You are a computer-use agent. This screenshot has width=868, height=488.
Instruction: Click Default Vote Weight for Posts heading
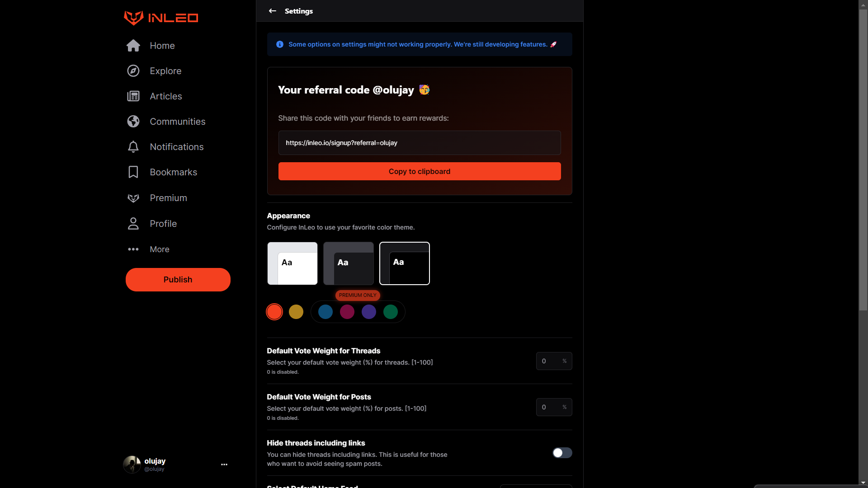[319, 397]
